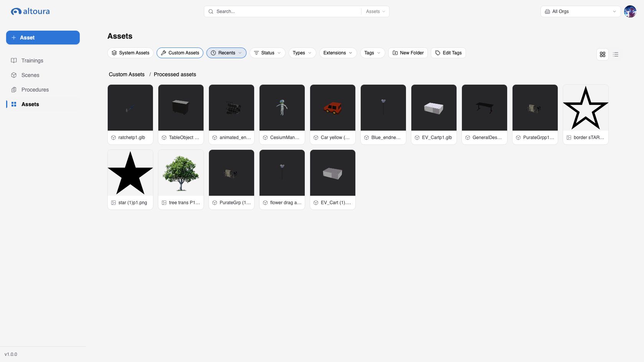Open the Car yellow thumbnail
The width and height of the screenshot is (644, 362).
coord(333,108)
